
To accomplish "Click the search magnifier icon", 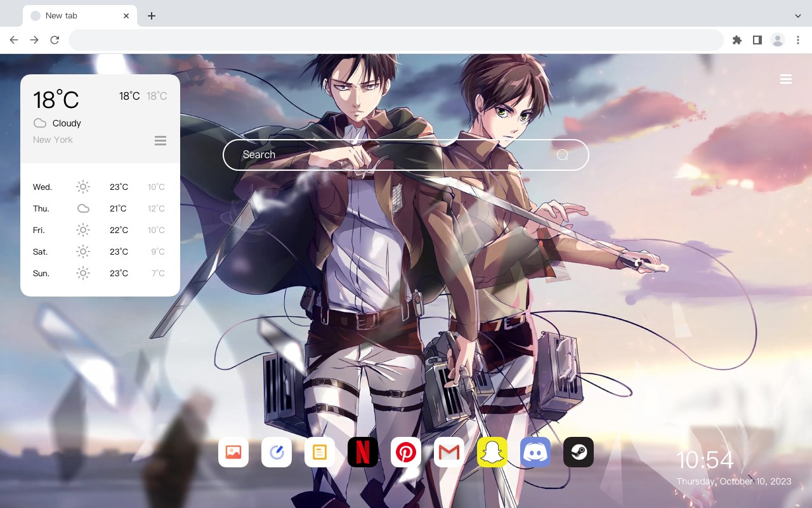I will point(563,155).
